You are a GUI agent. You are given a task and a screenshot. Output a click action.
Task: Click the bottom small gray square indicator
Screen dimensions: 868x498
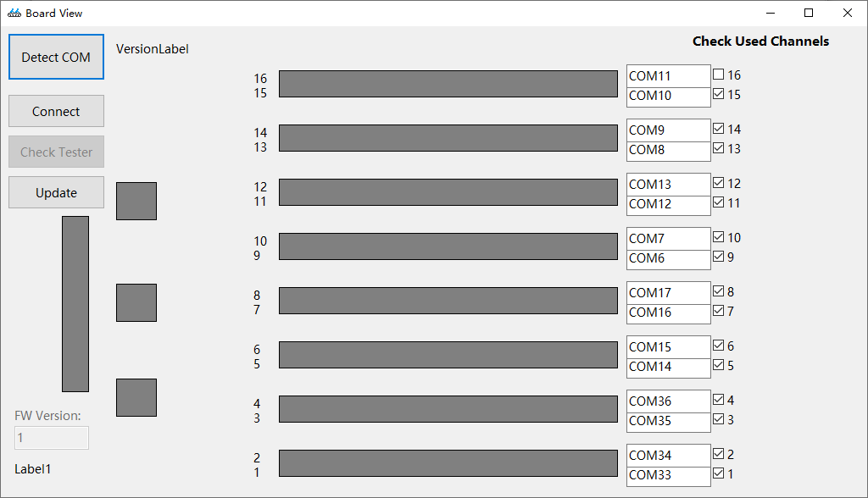(136, 397)
